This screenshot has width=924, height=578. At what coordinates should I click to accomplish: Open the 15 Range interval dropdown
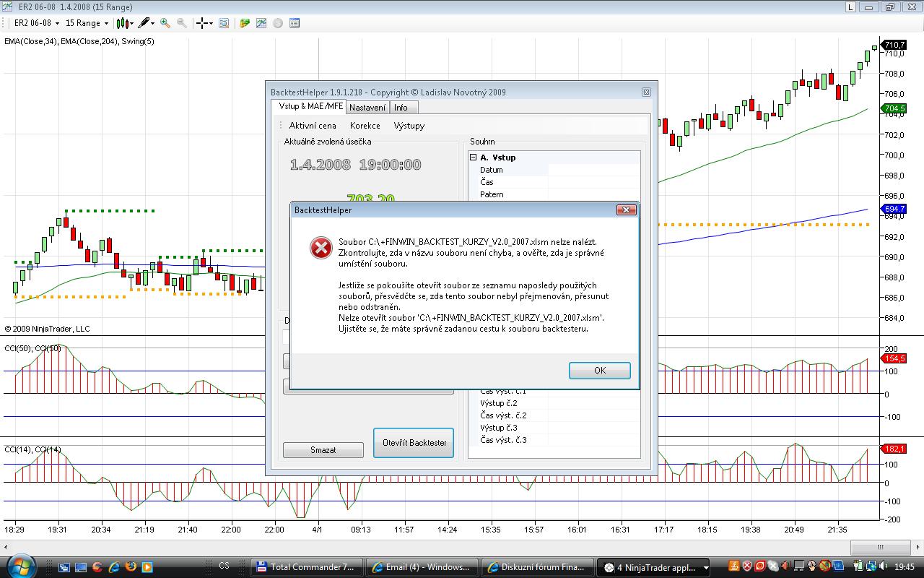pyautogui.click(x=87, y=23)
